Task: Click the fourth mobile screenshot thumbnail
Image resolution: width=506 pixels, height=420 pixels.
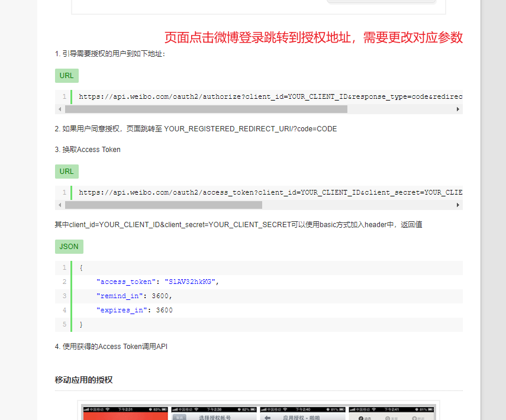Action: (x=391, y=413)
